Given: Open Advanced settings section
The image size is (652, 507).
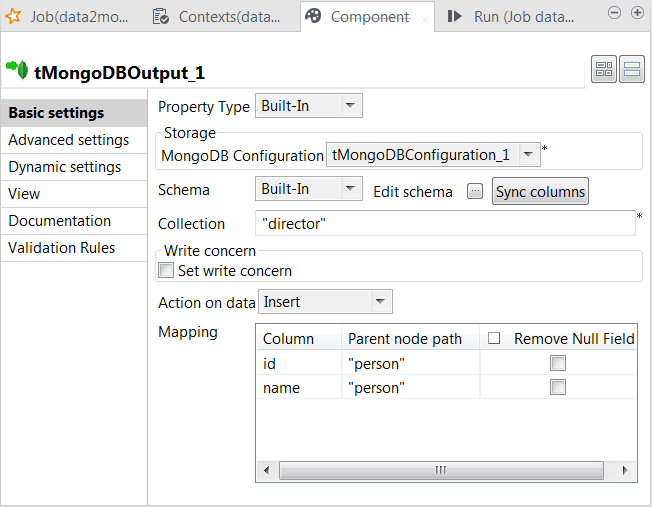Looking at the screenshot, I should 68,140.
